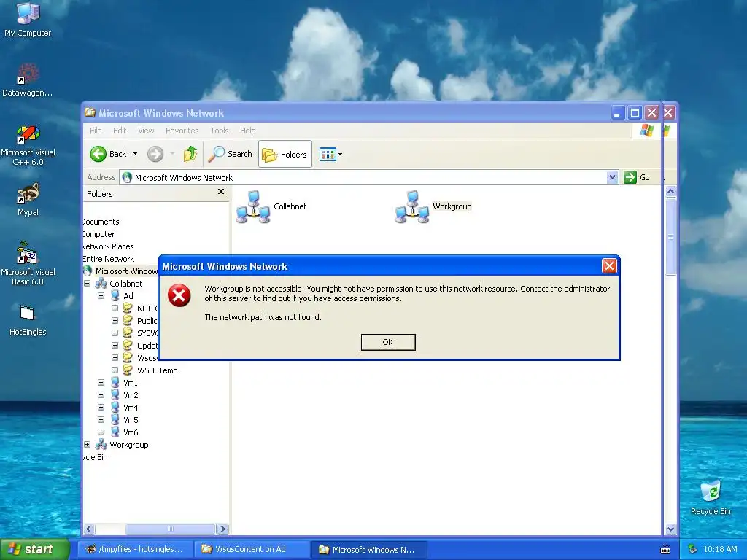The width and height of the screenshot is (747, 560).
Task: Select the Recycle Bin icon
Action: click(x=711, y=498)
